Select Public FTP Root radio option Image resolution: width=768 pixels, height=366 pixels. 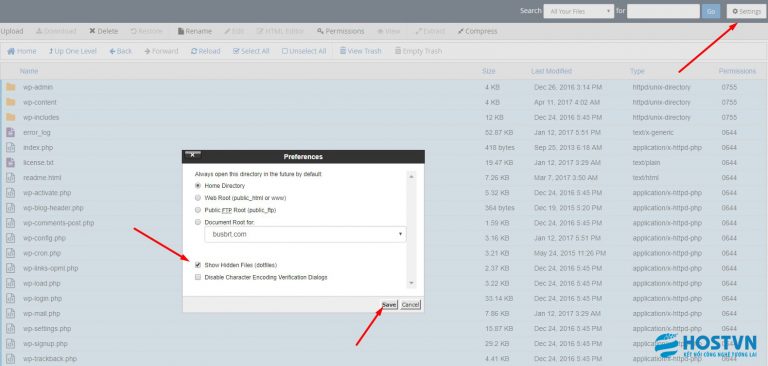click(198, 210)
